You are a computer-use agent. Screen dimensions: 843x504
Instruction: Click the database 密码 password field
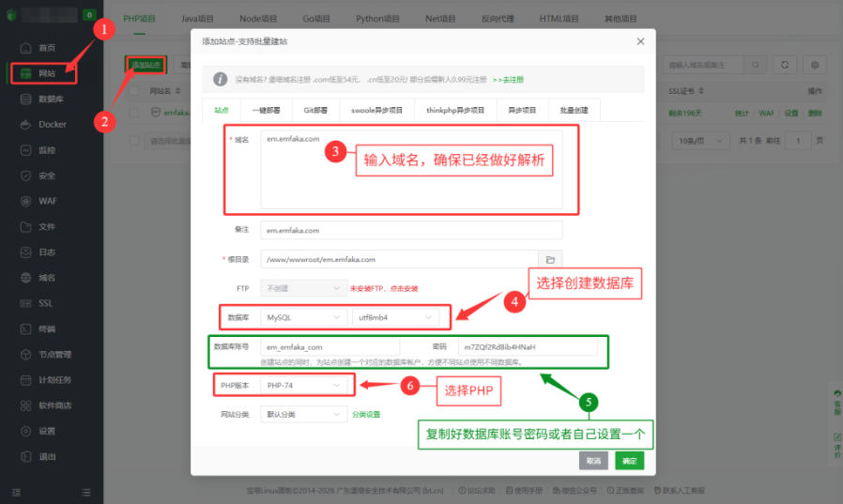point(528,347)
